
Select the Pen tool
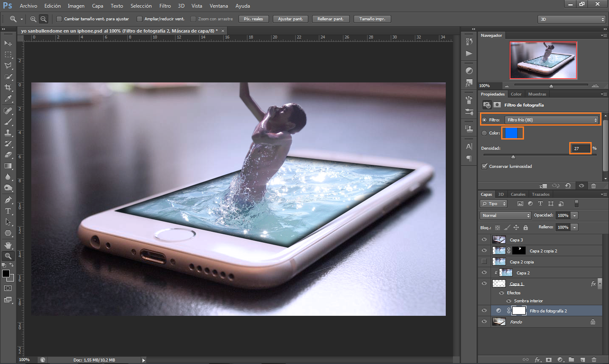[x=8, y=200]
